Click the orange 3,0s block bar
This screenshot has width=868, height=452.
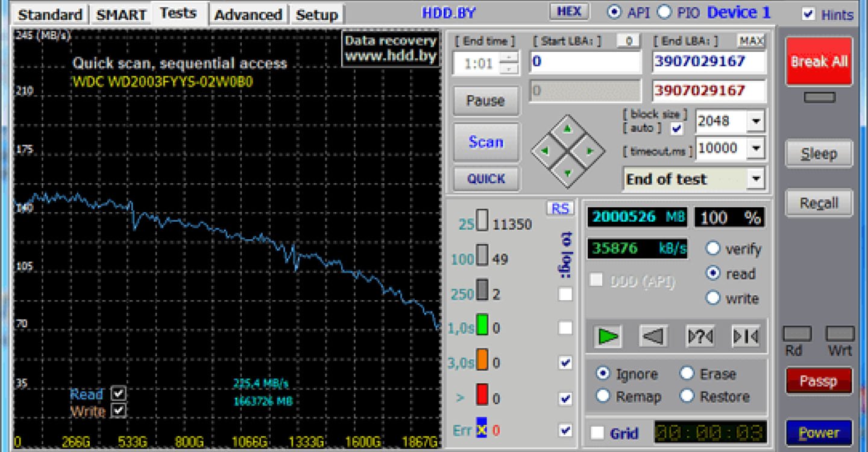click(482, 360)
